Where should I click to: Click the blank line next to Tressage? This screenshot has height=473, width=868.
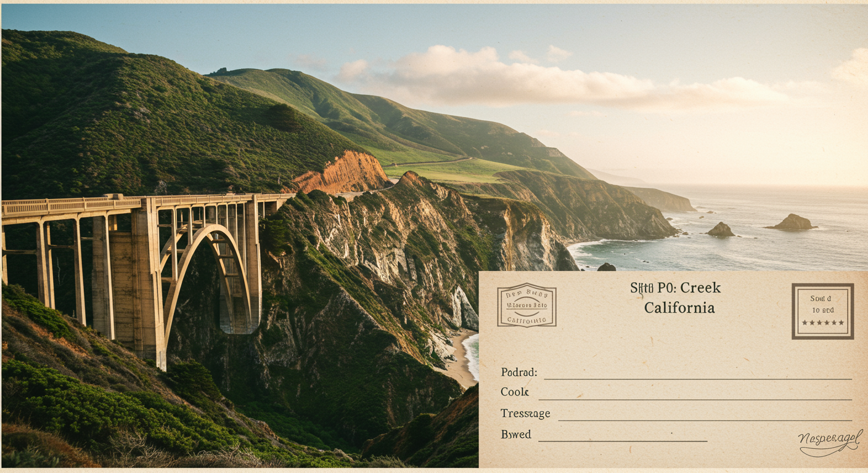pyautogui.click(x=705, y=420)
